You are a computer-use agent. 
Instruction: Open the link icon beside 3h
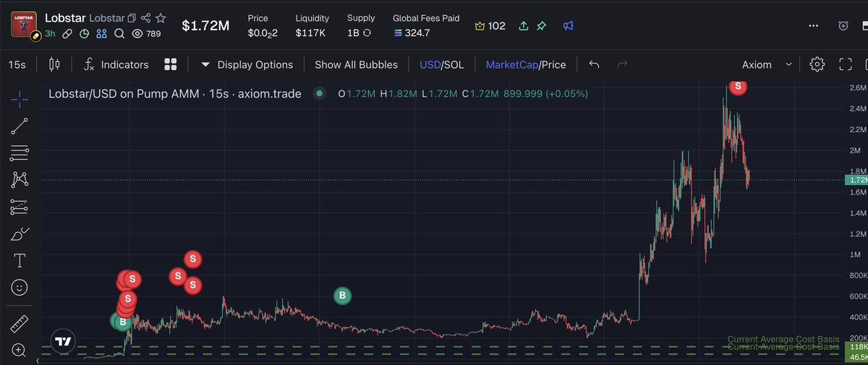pyautogui.click(x=67, y=33)
